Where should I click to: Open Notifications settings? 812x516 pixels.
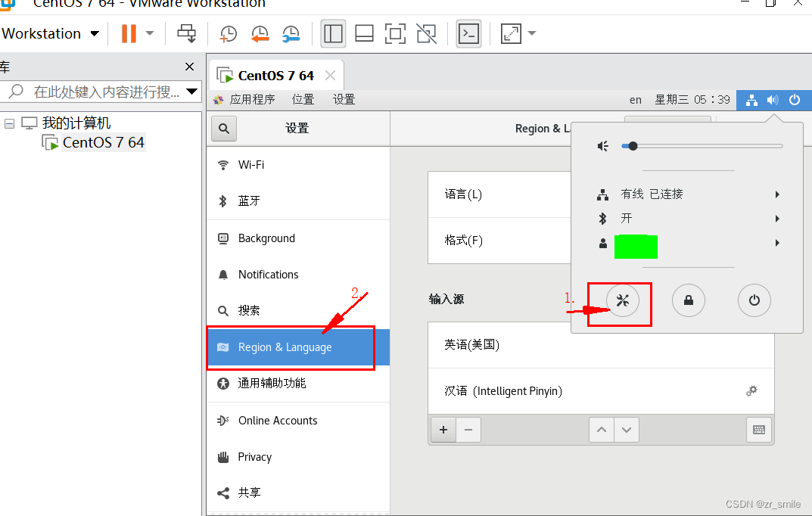[298, 275]
